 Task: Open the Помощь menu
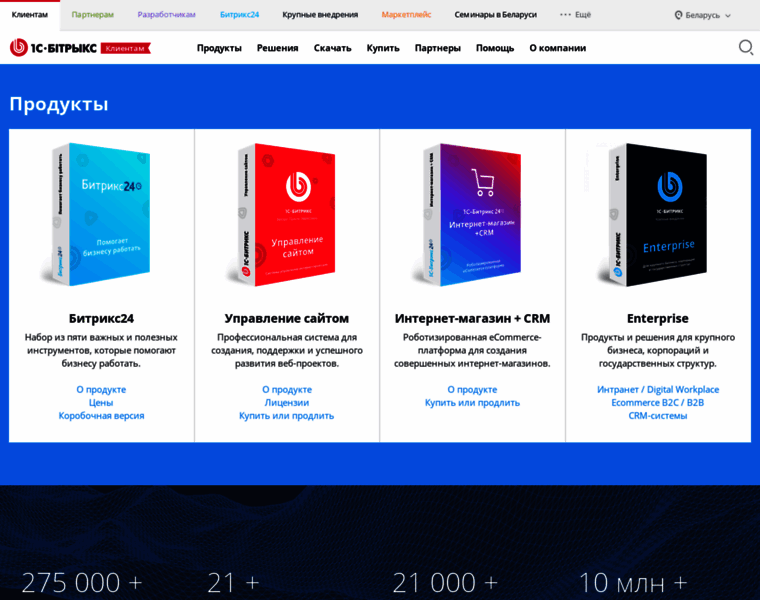coord(495,48)
